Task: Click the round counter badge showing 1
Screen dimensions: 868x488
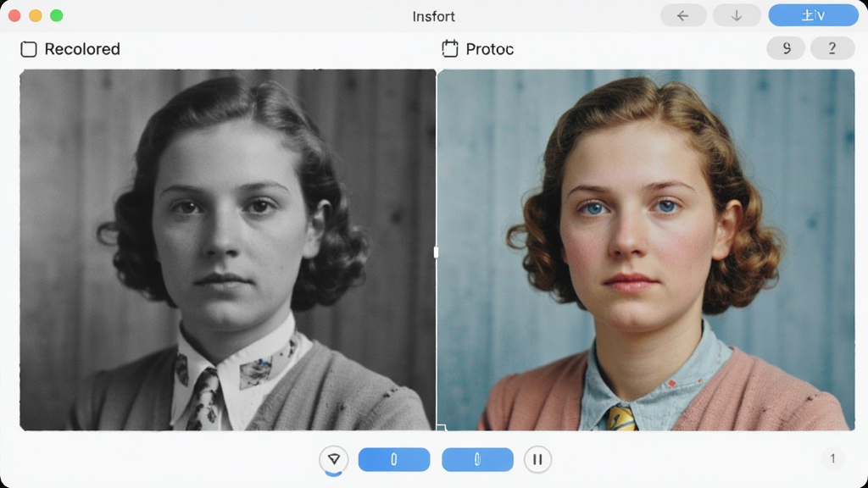Action: (832, 458)
